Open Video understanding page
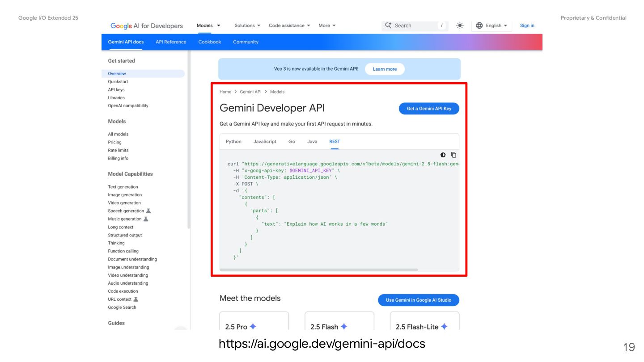This screenshot has width=644, height=362. [x=128, y=276]
